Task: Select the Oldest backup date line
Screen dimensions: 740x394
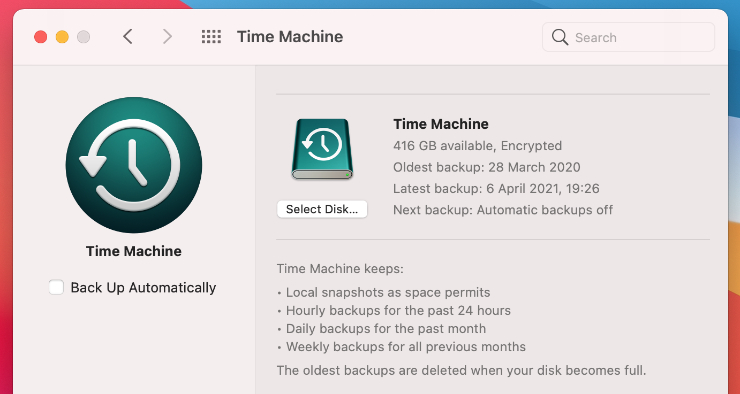Action: (x=487, y=167)
